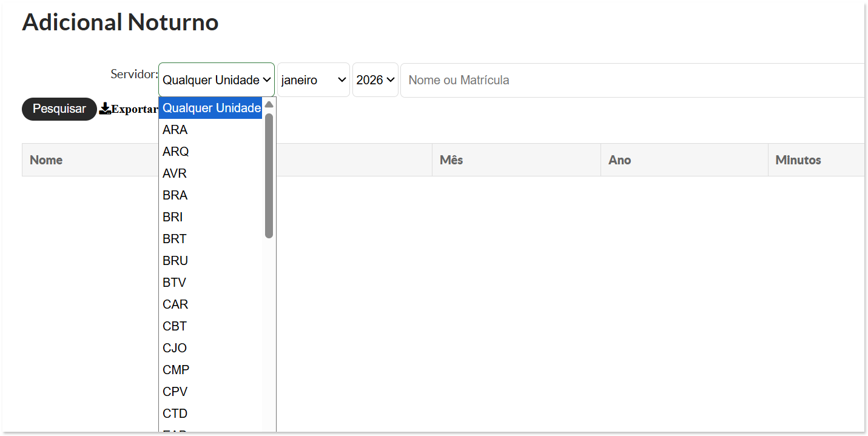Choose BRA in the dropdown list
Viewport: 868px width, 436px height.
click(175, 195)
